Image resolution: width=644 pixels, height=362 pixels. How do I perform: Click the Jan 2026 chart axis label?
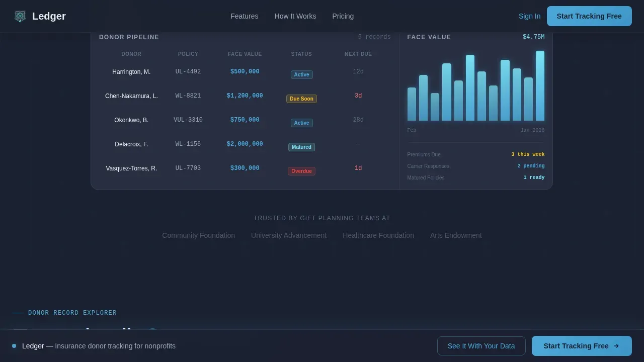[x=532, y=130]
